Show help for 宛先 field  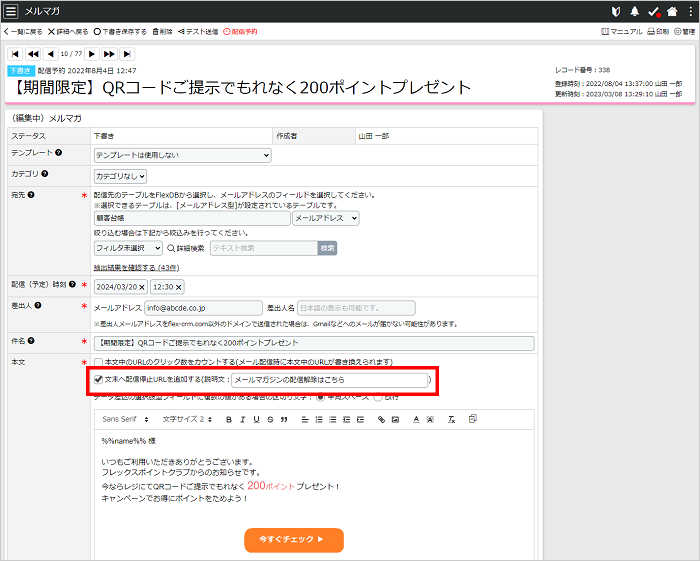point(31,195)
